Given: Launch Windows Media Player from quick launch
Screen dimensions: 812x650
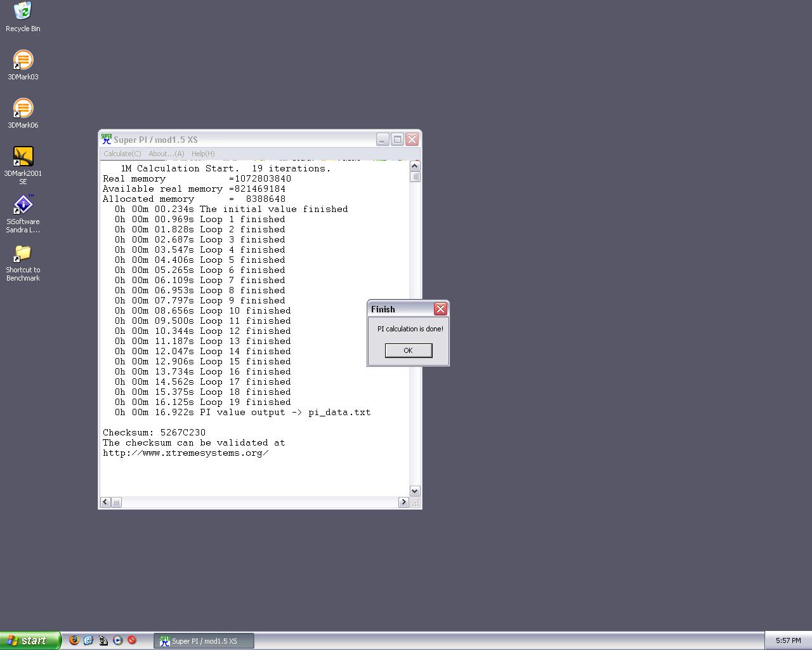Looking at the screenshot, I should 118,640.
